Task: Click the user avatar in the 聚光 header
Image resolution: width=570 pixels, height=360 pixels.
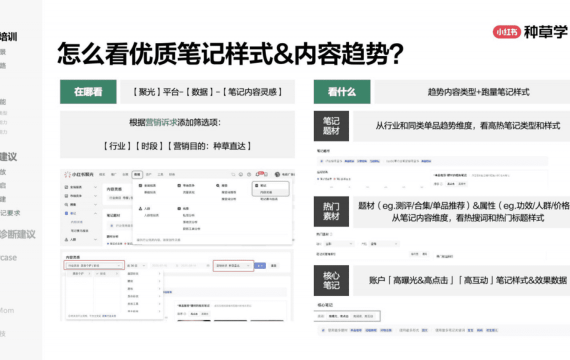Action: [277, 175]
